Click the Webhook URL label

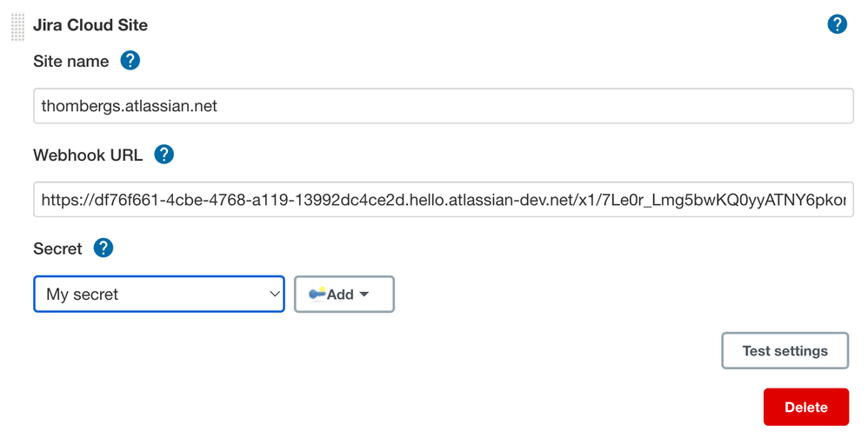(88, 155)
